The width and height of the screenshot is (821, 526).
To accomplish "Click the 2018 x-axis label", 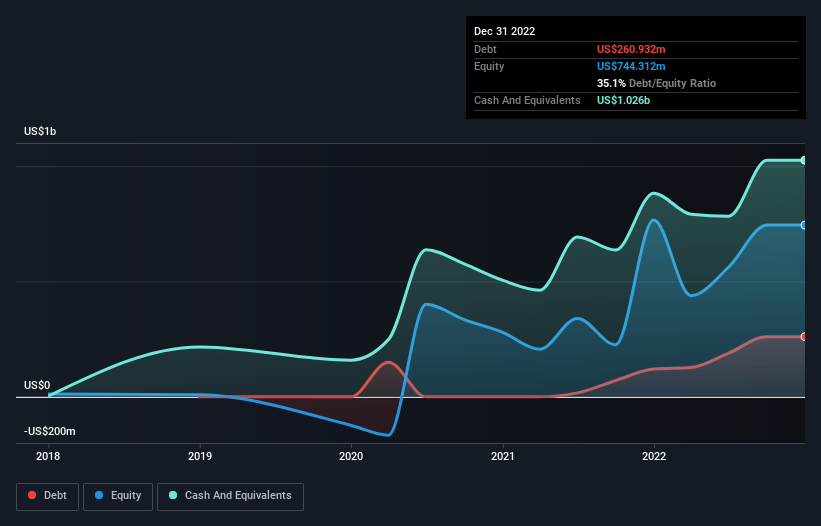I will [48, 456].
